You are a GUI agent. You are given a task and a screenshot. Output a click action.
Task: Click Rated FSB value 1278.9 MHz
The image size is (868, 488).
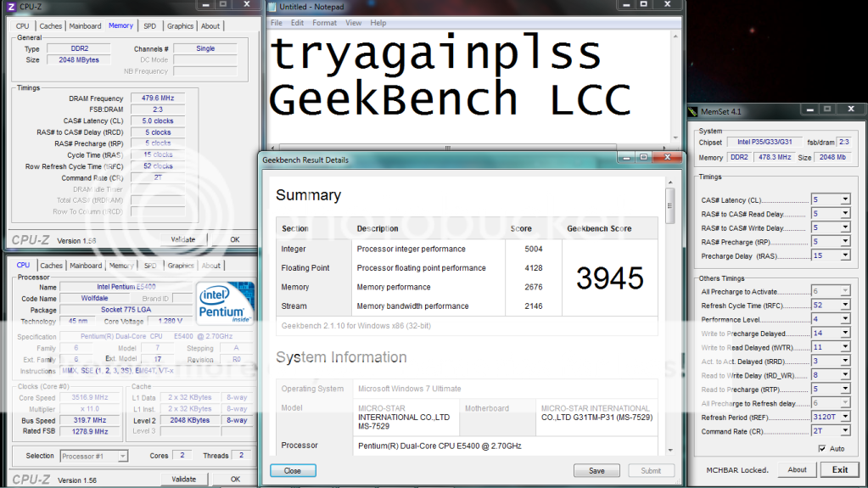90,431
